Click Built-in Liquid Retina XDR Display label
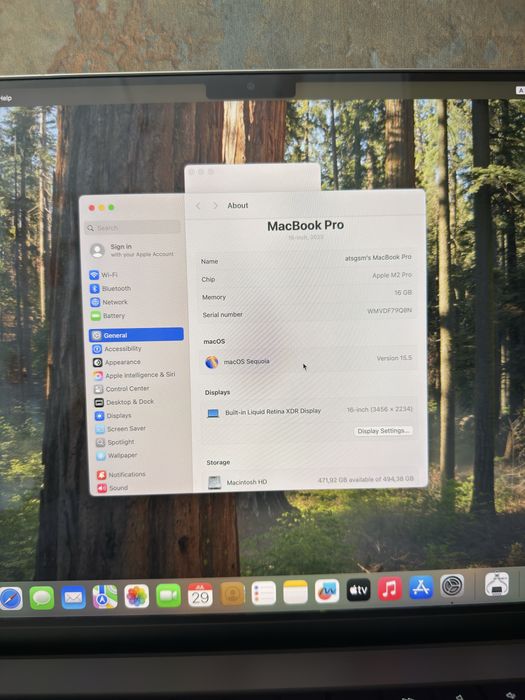The height and width of the screenshot is (700, 525). point(273,412)
